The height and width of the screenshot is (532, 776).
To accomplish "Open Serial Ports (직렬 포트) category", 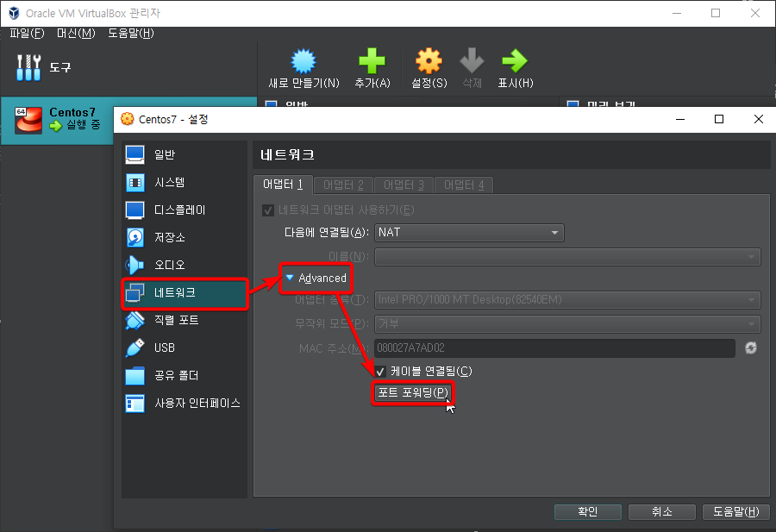I will (185, 320).
